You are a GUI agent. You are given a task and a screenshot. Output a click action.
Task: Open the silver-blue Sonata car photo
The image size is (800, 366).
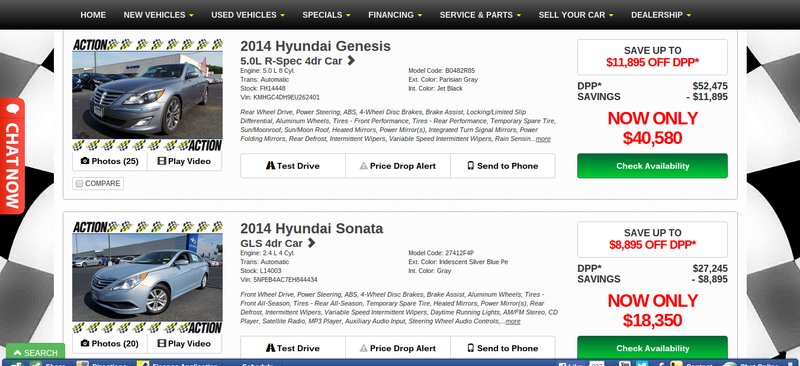(x=147, y=277)
